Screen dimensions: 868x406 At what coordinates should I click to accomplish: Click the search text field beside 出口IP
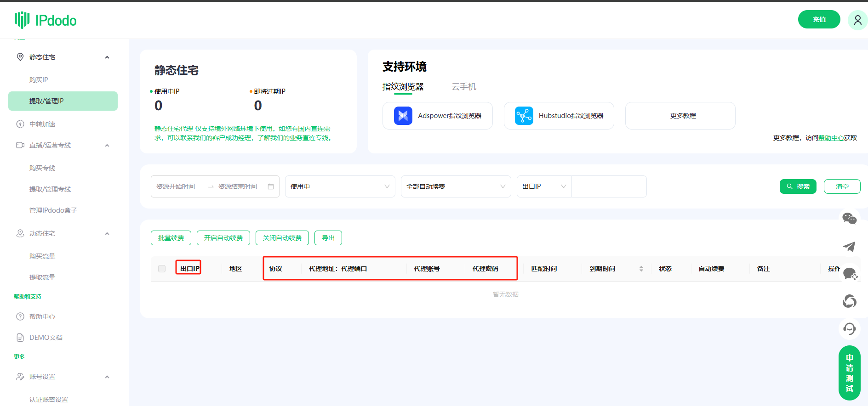pyautogui.click(x=609, y=186)
